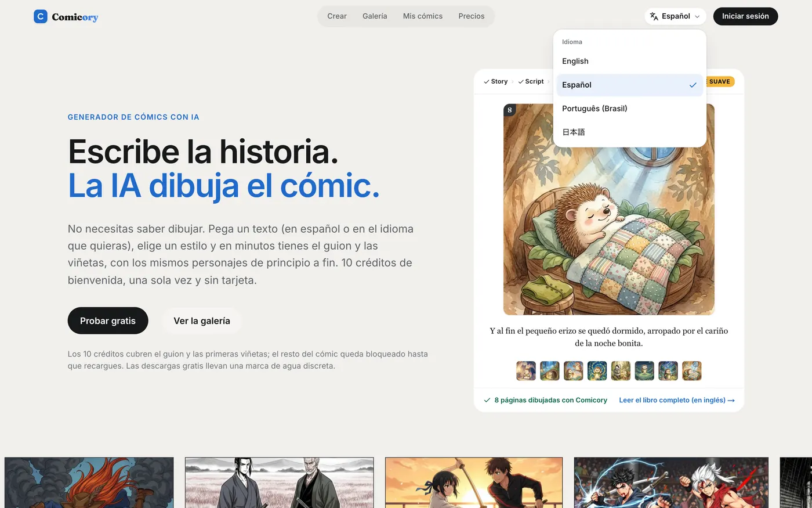Click the sleeping hedgehog comic panel
The height and width of the screenshot is (508, 812).
click(609, 210)
